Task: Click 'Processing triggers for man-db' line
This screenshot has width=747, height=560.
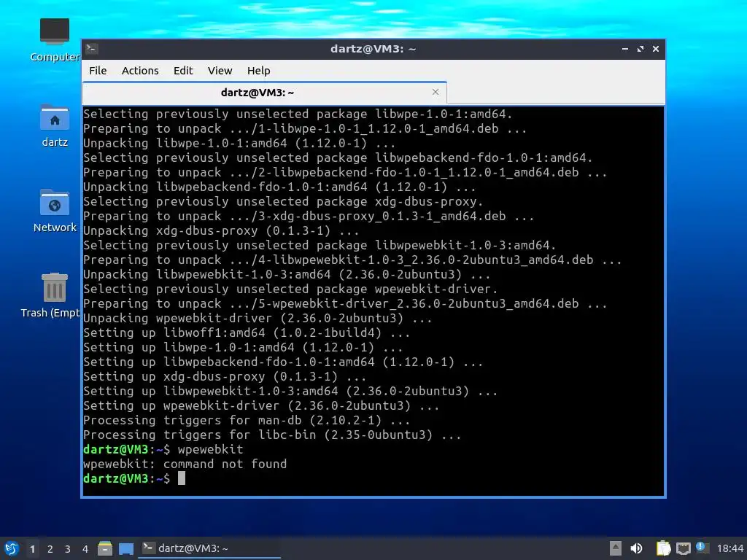Action: (x=247, y=420)
